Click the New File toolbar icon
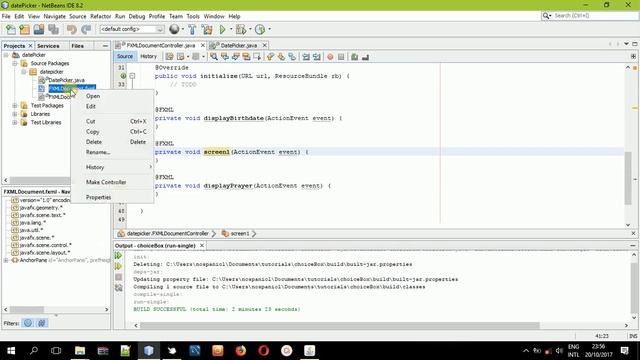Viewport: 640px width, 360px height. click(11, 29)
